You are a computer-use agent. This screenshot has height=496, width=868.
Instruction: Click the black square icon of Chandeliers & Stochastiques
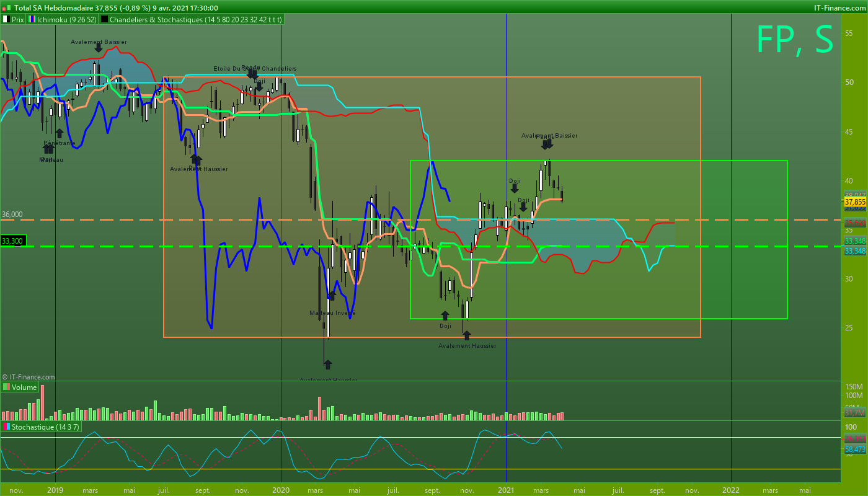[x=104, y=20]
